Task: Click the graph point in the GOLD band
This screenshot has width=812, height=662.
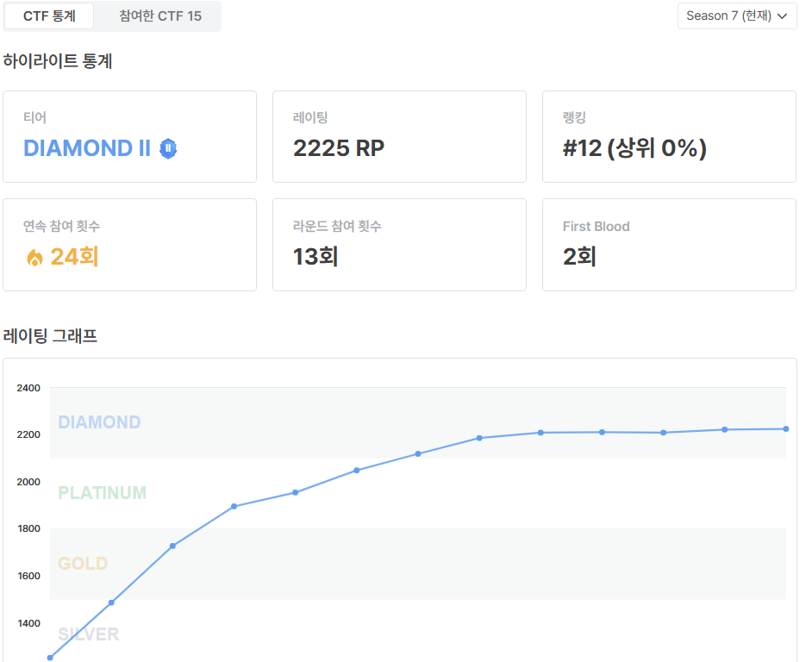Action: pyautogui.click(x=172, y=546)
